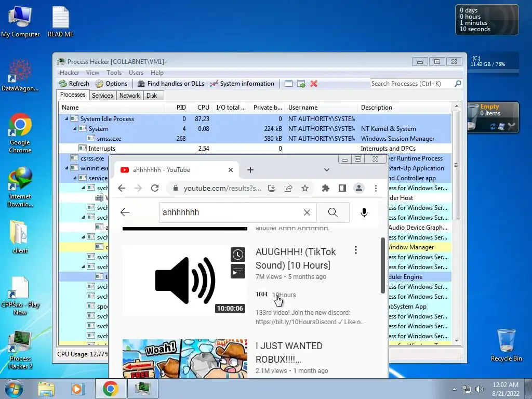Click the YouTube search magnifier button
Viewport: 532px width, 399px height.
(x=333, y=212)
